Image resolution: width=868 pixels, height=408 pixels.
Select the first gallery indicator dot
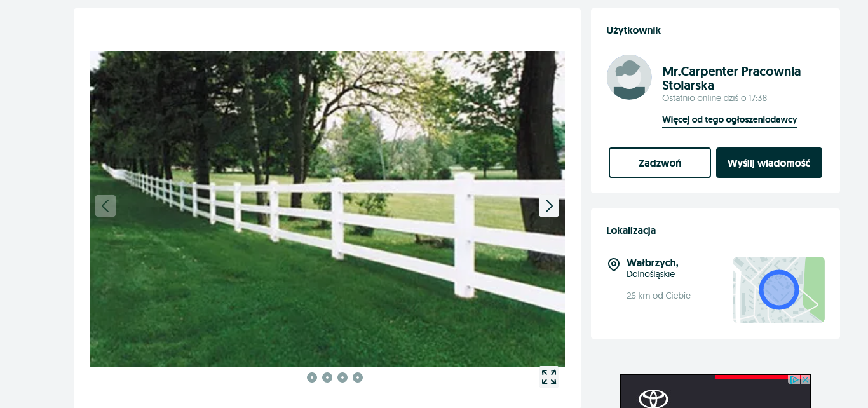[x=312, y=377]
